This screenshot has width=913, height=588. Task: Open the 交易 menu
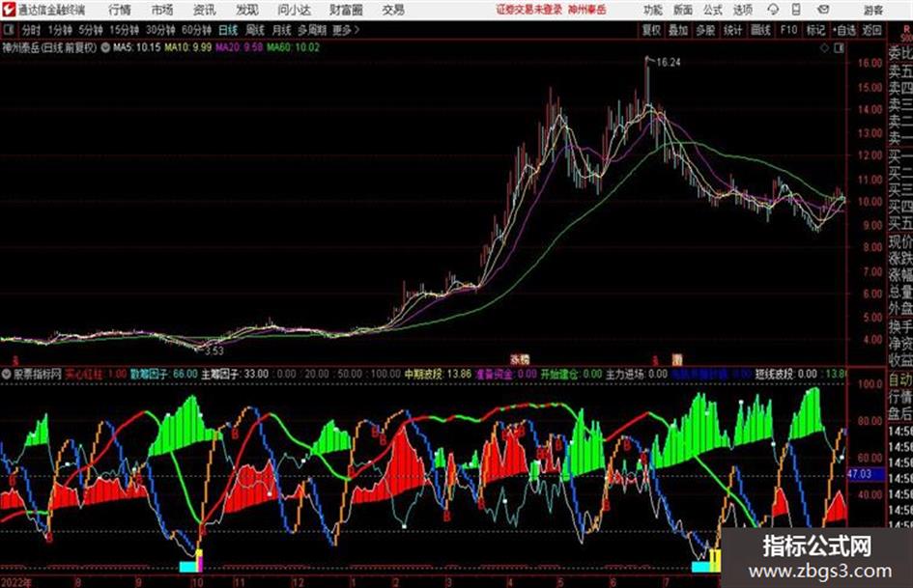coord(393,10)
